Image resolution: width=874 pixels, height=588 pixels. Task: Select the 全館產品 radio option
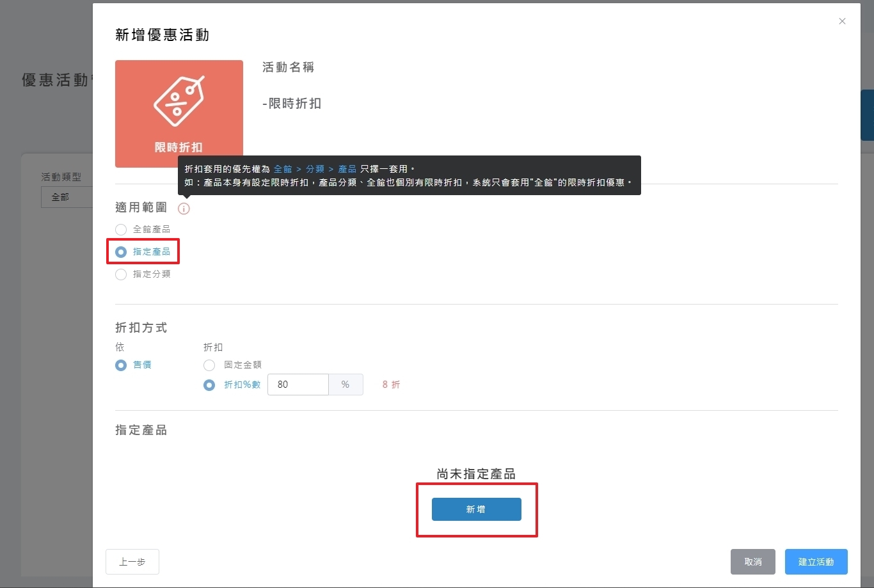[121, 230]
